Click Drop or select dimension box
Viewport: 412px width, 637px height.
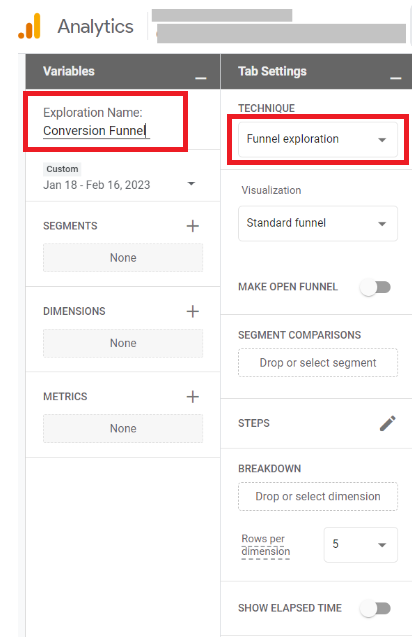pos(318,496)
